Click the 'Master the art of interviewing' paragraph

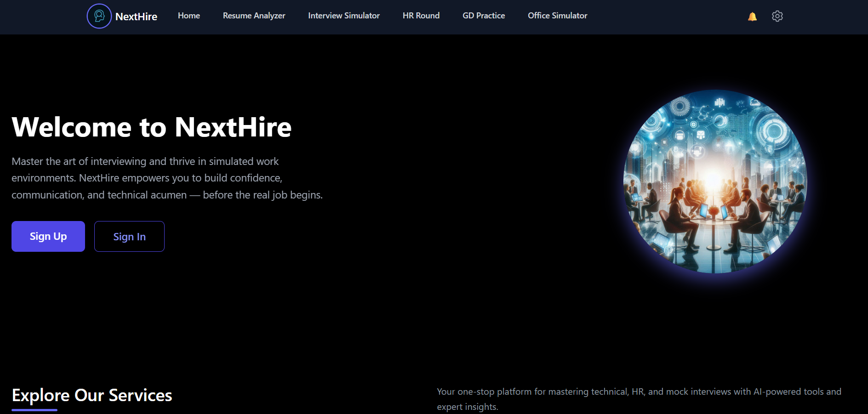pyautogui.click(x=167, y=178)
